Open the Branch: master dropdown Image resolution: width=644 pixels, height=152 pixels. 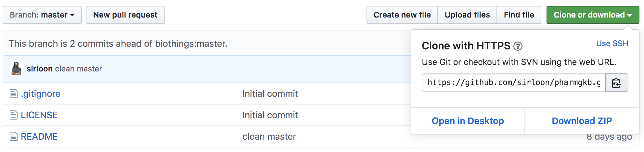pos(42,15)
